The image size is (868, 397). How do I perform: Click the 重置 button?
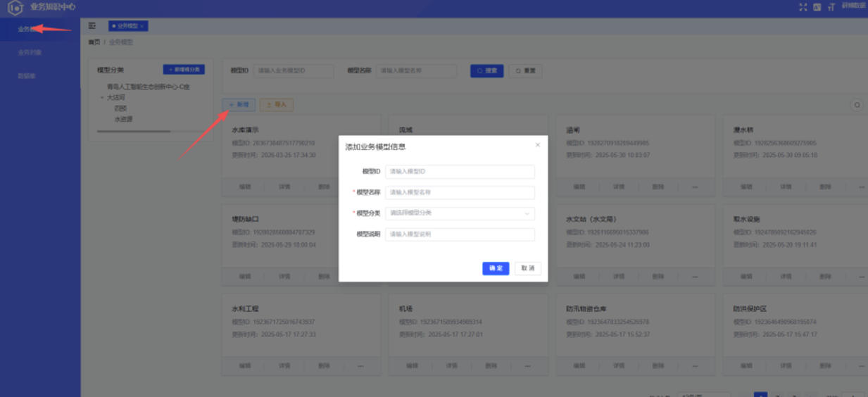tap(526, 70)
